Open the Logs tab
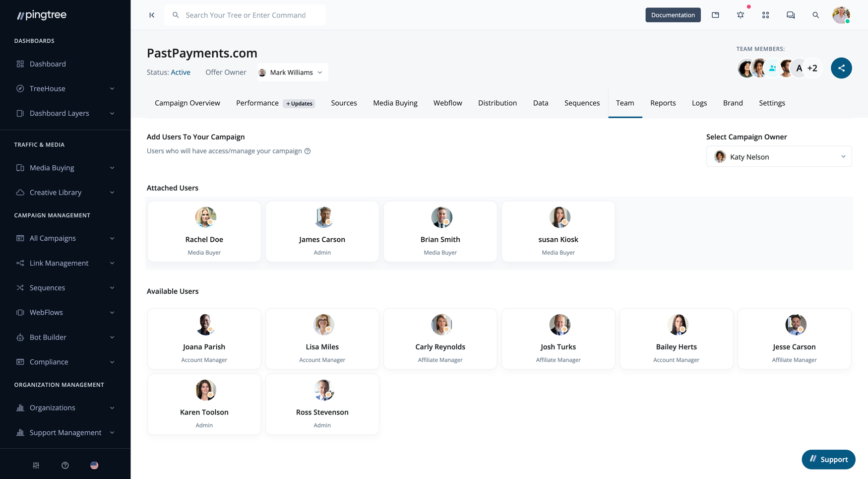Image resolution: width=868 pixels, height=479 pixels. click(x=699, y=103)
